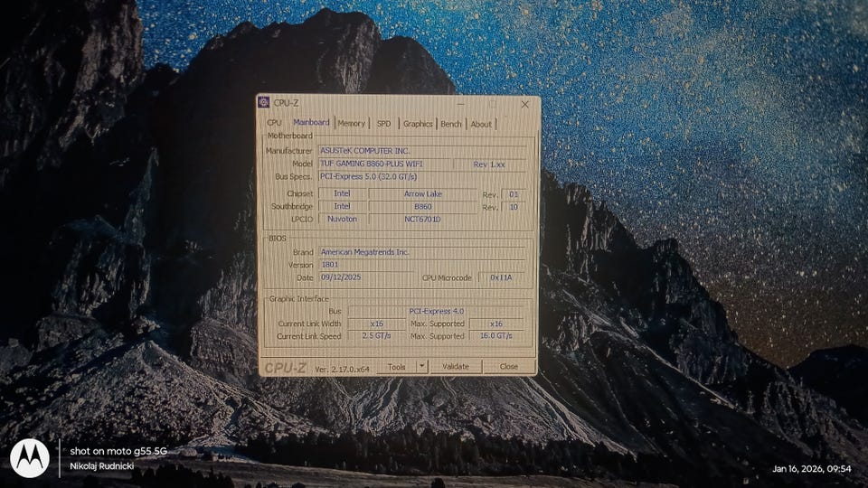Expand the Tools dropdown arrow
This screenshot has width=868, height=488.
[422, 366]
